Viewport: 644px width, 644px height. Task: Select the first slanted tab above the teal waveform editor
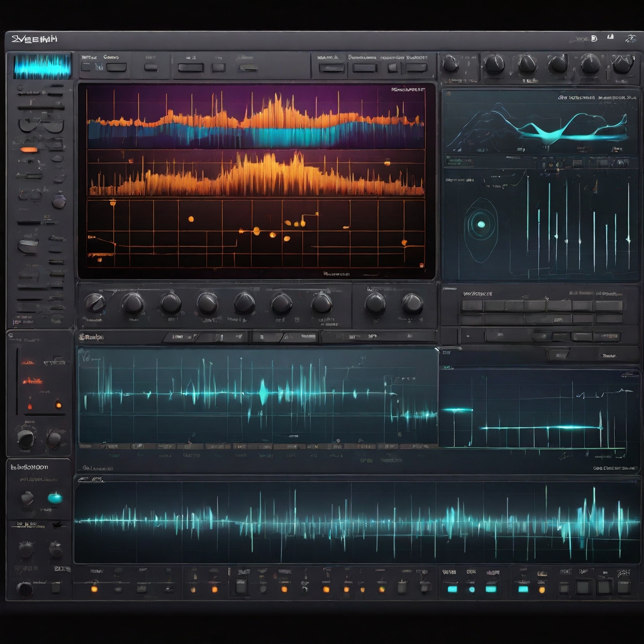point(179,337)
